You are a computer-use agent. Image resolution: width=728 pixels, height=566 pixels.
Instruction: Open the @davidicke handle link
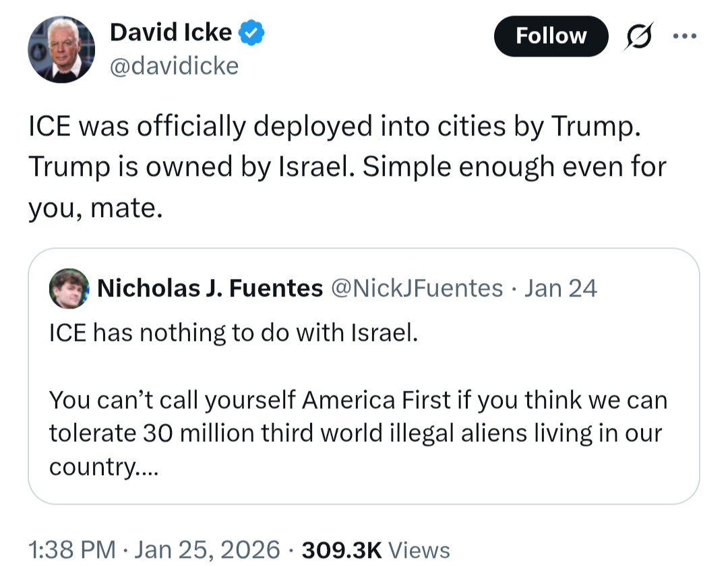173,66
